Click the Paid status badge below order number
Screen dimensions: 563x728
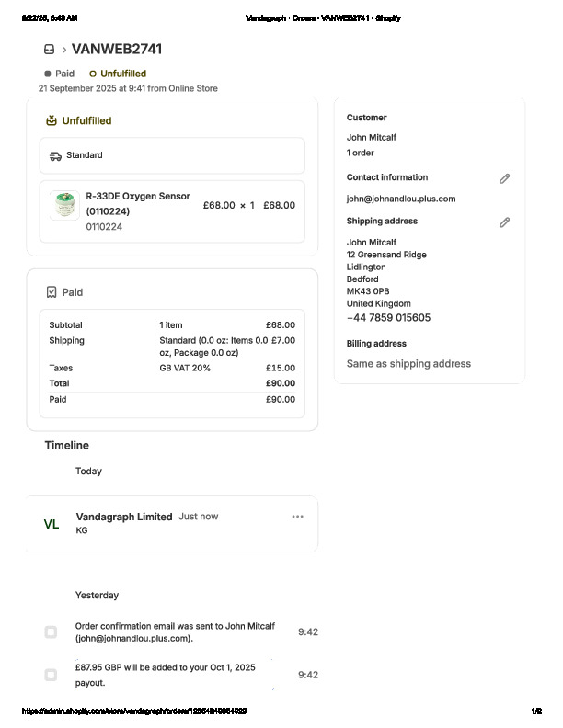pyautogui.click(x=60, y=74)
